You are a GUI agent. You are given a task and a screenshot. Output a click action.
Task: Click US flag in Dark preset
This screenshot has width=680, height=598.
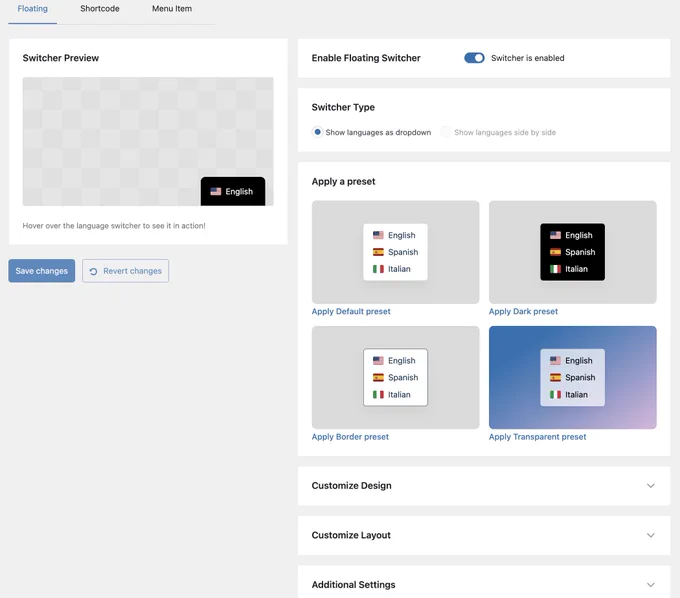coord(556,235)
